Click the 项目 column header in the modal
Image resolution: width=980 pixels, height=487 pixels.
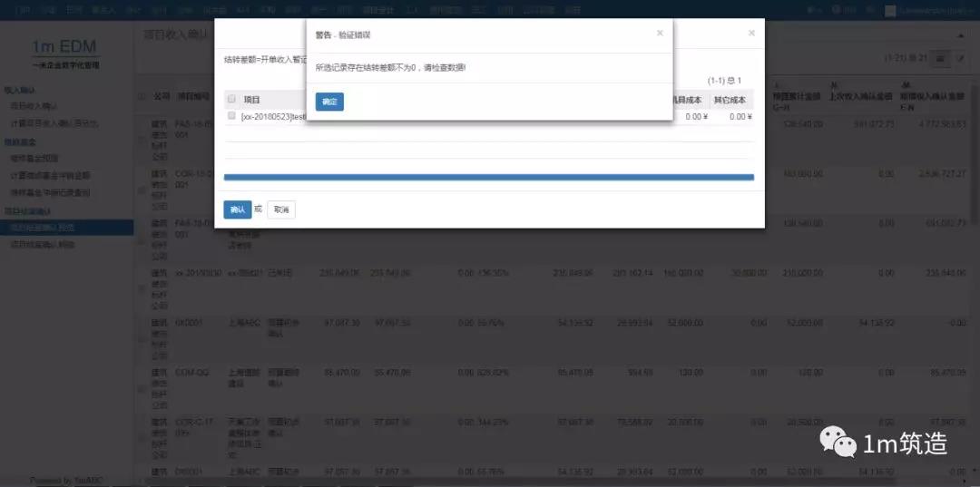coord(252,100)
